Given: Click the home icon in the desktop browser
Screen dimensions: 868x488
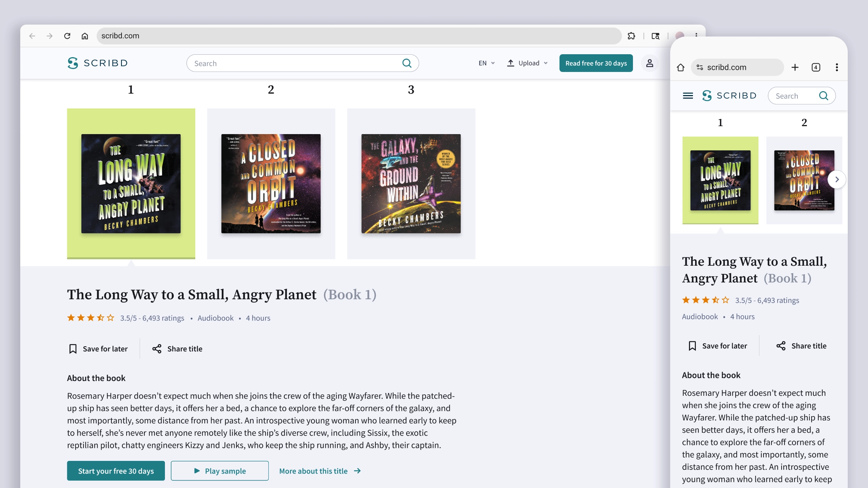Looking at the screenshot, I should coord(85,36).
